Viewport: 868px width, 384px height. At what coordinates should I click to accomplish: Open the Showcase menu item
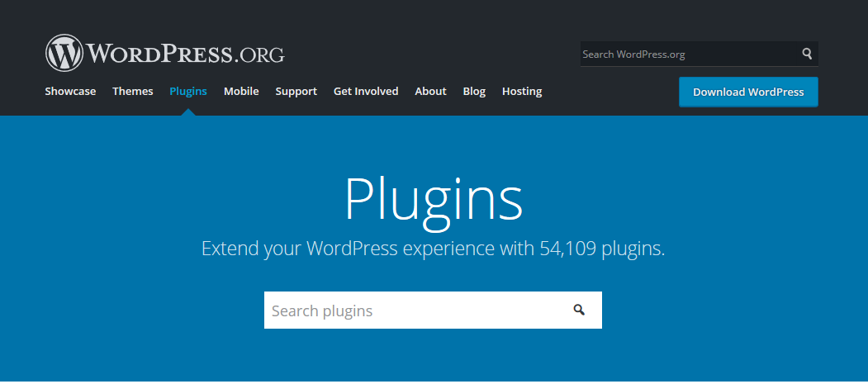pyautogui.click(x=70, y=92)
